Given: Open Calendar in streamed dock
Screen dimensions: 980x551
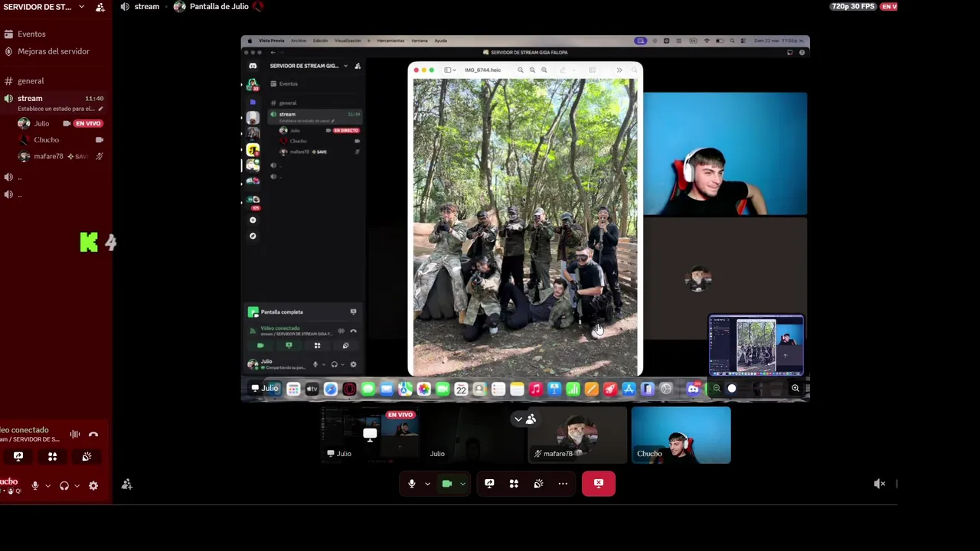Looking at the screenshot, I should coord(461,390).
